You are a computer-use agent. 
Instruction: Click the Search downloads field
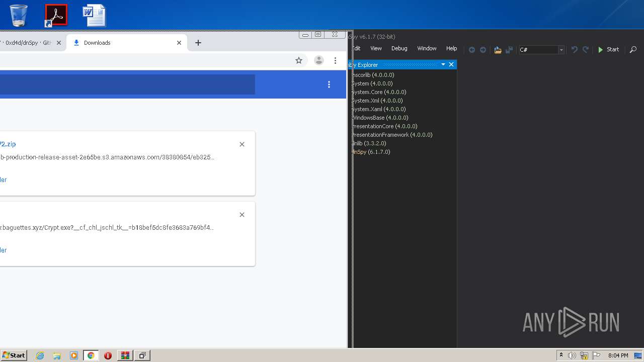tap(127, 84)
